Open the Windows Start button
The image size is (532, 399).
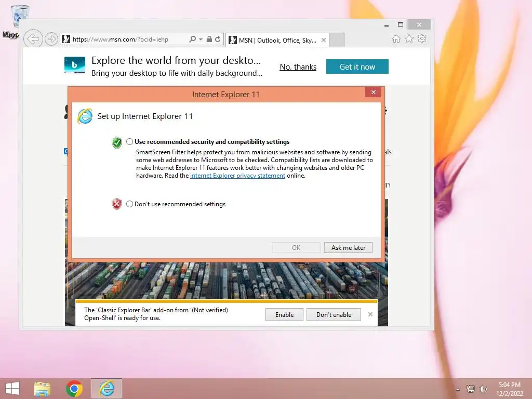[x=12, y=389]
